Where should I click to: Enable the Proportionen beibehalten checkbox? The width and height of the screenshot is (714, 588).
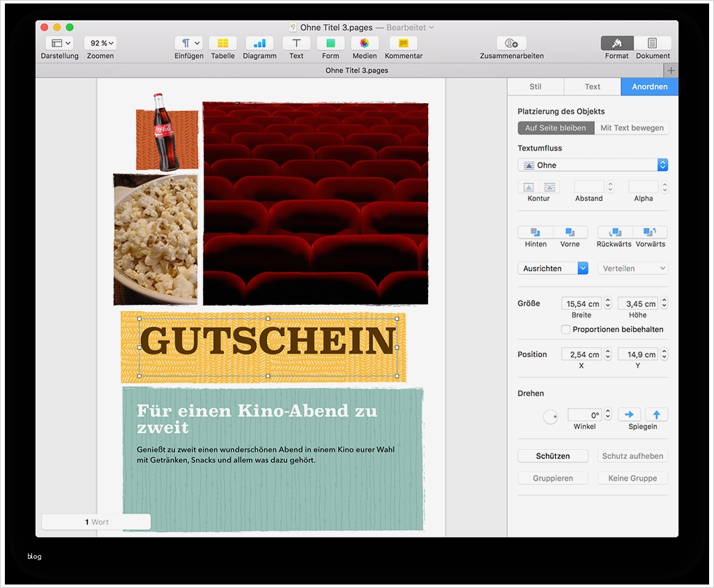click(x=565, y=329)
